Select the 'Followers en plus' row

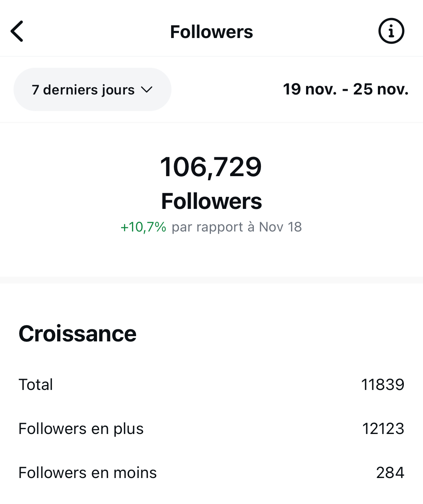point(81,429)
